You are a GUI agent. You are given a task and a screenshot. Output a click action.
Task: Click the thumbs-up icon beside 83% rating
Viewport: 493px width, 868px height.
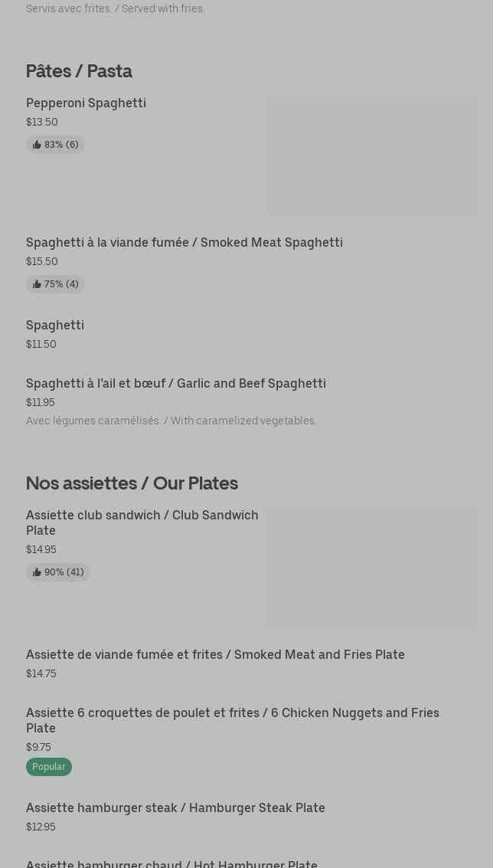click(37, 145)
